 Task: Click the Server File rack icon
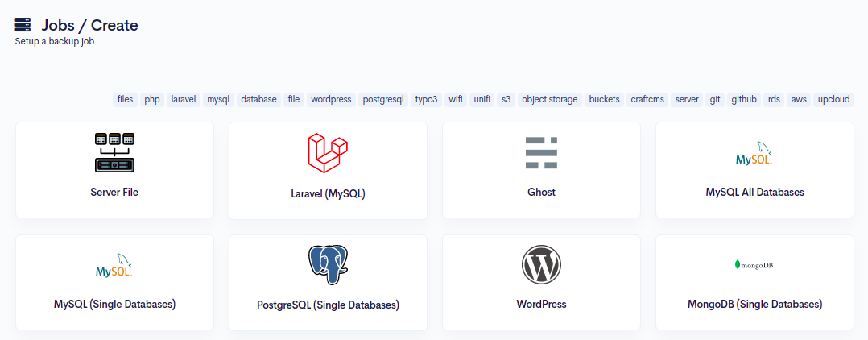click(114, 152)
